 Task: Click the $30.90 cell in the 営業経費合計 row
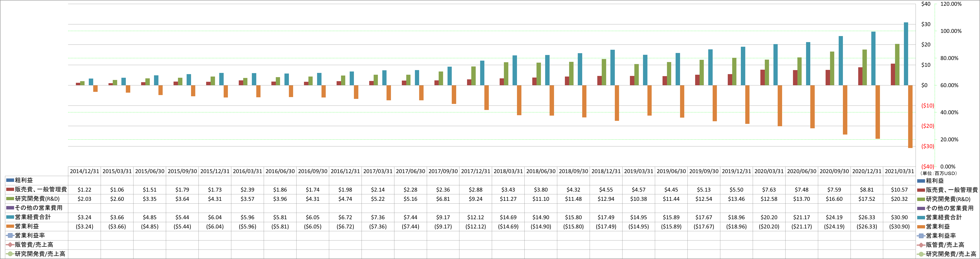click(899, 218)
